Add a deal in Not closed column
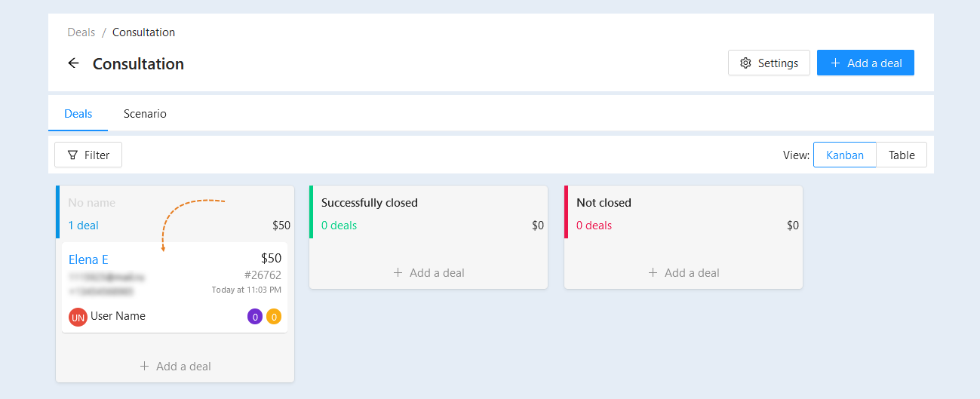This screenshot has height=399, width=980. pyautogui.click(x=684, y=273)
